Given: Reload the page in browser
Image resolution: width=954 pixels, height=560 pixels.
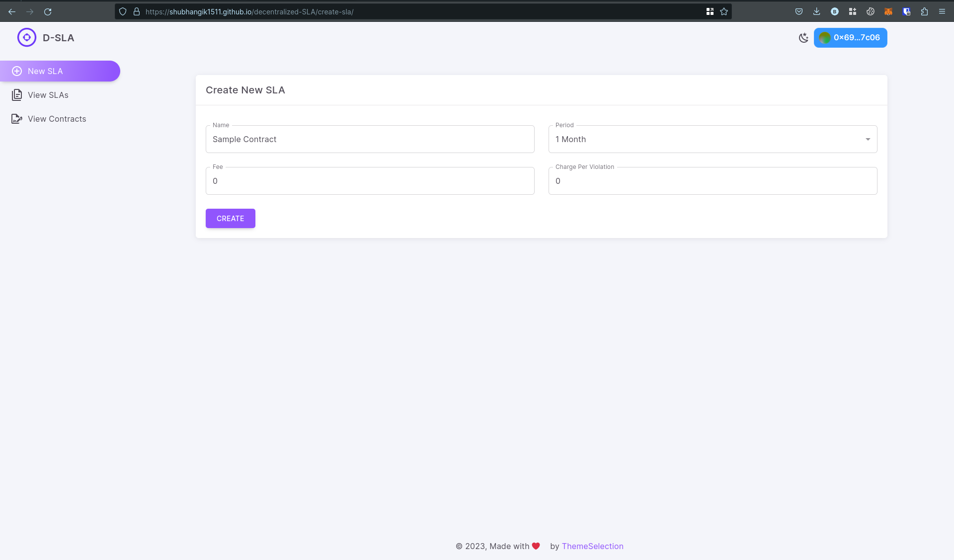Looking at the screenshot, I should click(48, 11).
